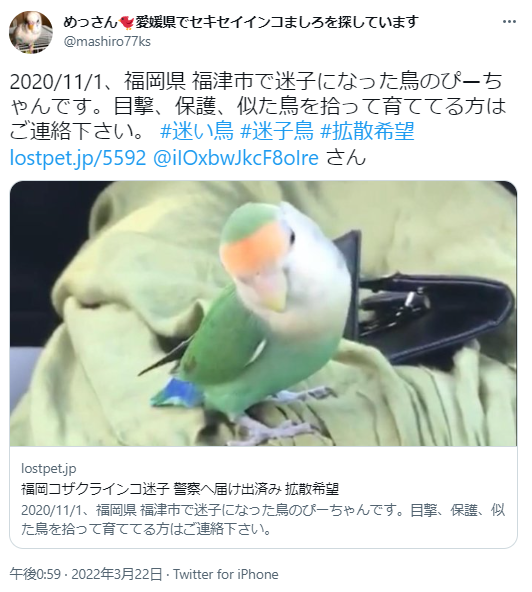
Task: Click the lostpet.jp card domain label
Action: (x=49, y=469)
